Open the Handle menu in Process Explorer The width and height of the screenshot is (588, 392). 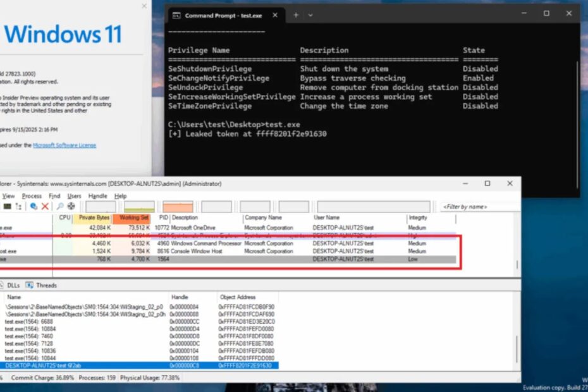pos(97,196)
